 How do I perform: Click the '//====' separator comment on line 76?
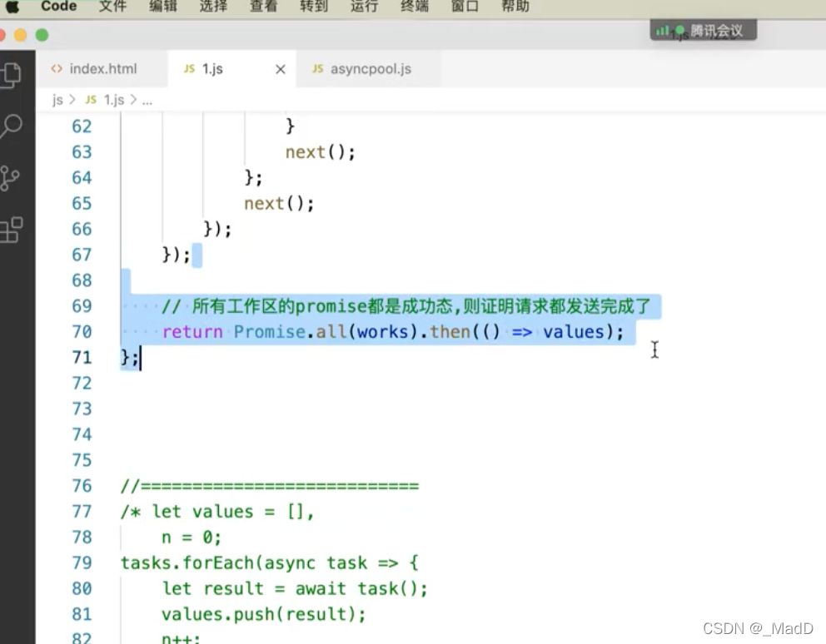(270, 486)
